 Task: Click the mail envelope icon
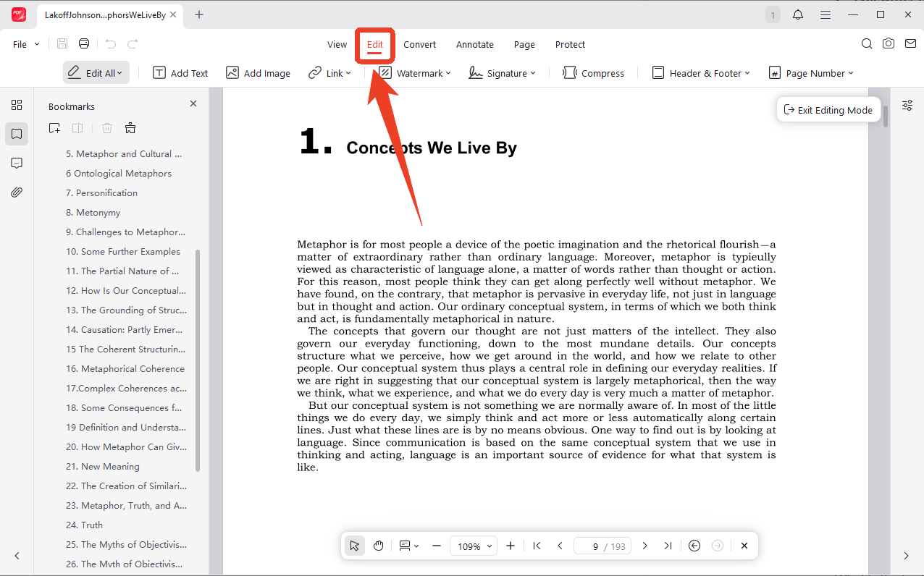910,44
